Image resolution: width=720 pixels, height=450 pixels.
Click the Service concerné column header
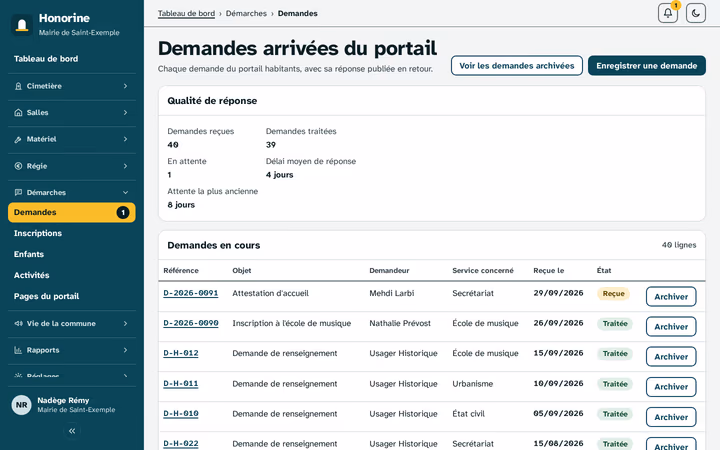(483, 270)
